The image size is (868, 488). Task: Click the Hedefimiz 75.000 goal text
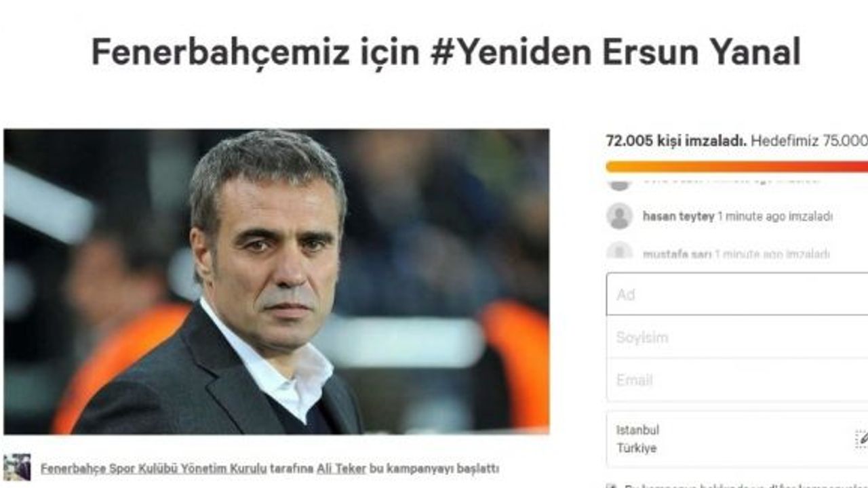pyautogui.click(x=809, y=141)
